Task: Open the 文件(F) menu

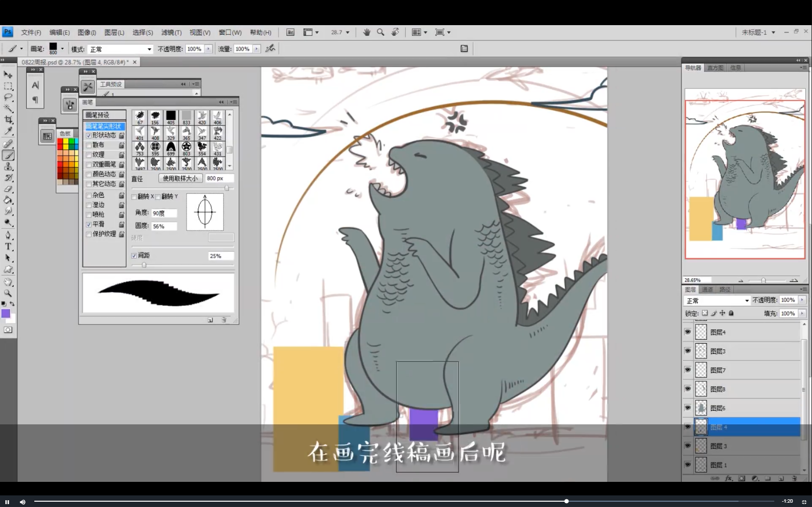Action: pyautogui.click(x=31, y=32)
